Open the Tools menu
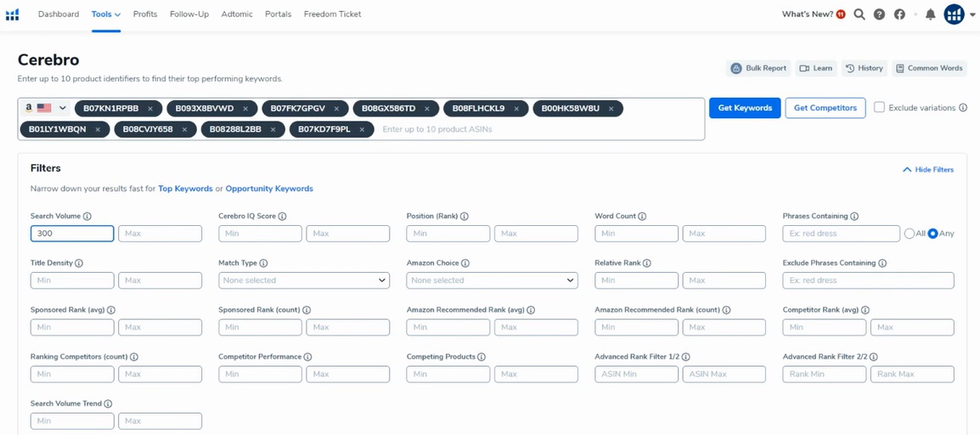This screenshot has width=980, height=435. point(105,14)
